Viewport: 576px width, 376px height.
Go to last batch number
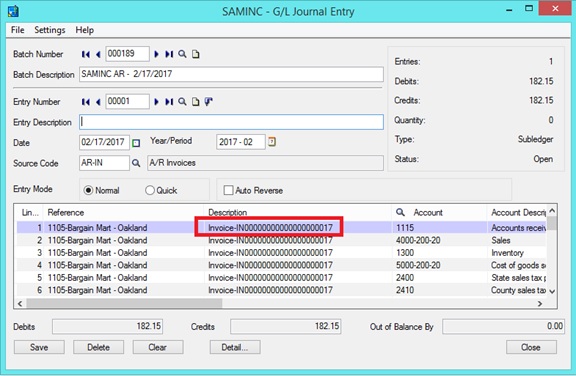click(x=169, y=54)
